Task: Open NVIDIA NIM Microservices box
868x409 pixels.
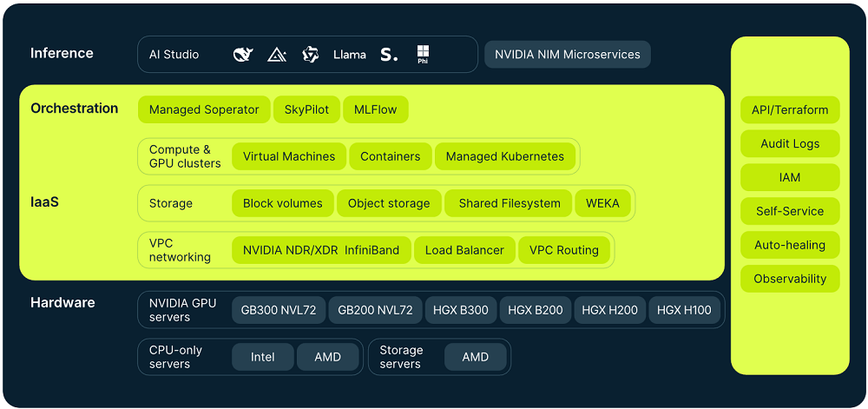Action: [x=567, y=55]
